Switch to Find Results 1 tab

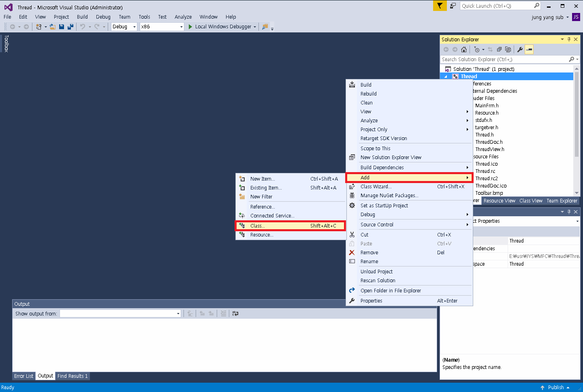coord(73,376)
